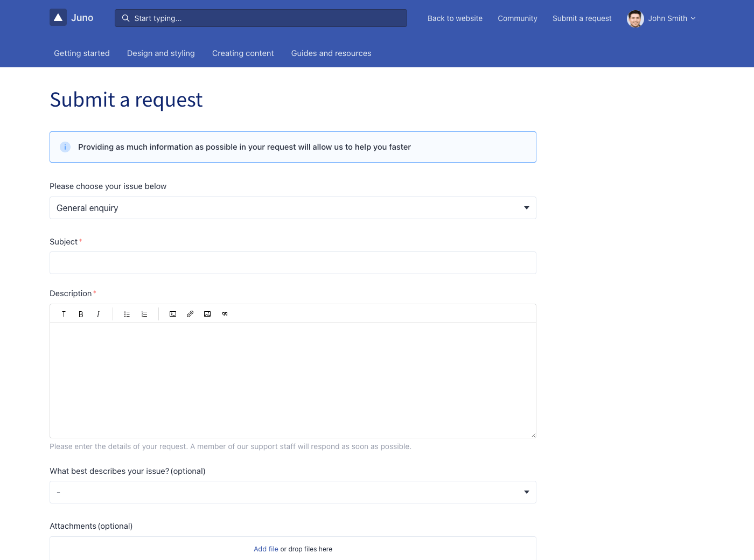This screenshot has width=754, height=560.
Task: Insert a bulleted list
Action: [127, 314]
